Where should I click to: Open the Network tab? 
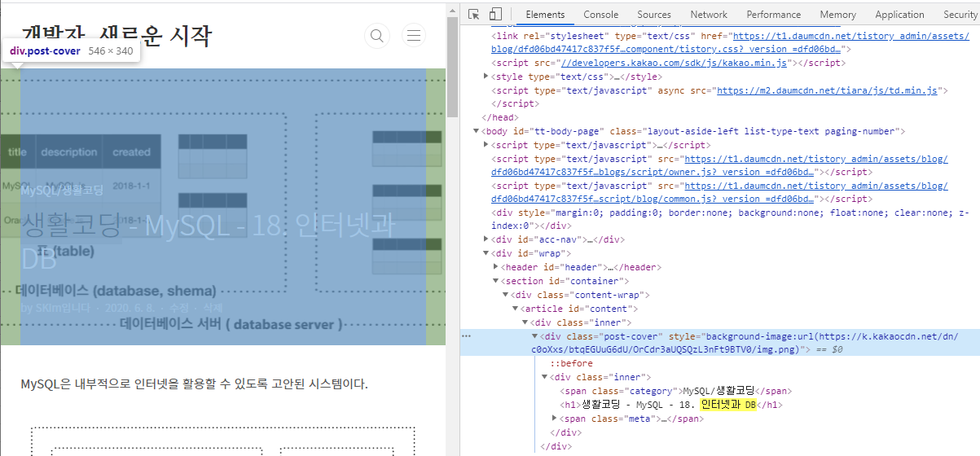(x=709, y=15)
